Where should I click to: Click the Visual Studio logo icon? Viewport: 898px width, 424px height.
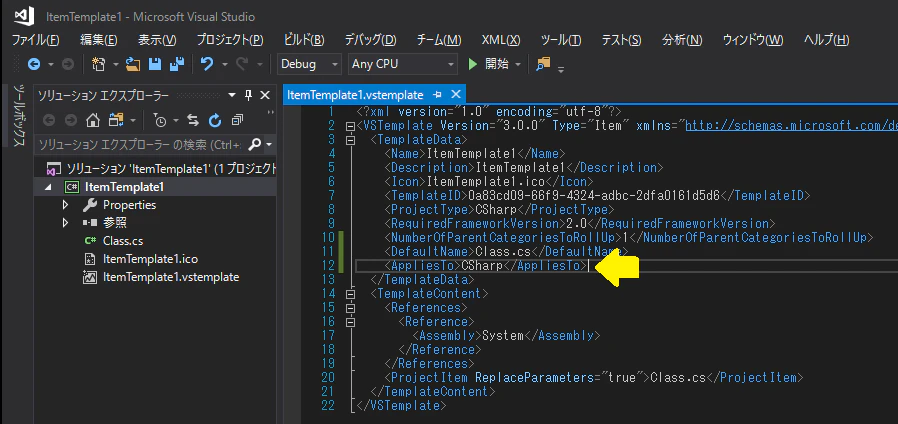pyautogui.click(x=24, y=15)
